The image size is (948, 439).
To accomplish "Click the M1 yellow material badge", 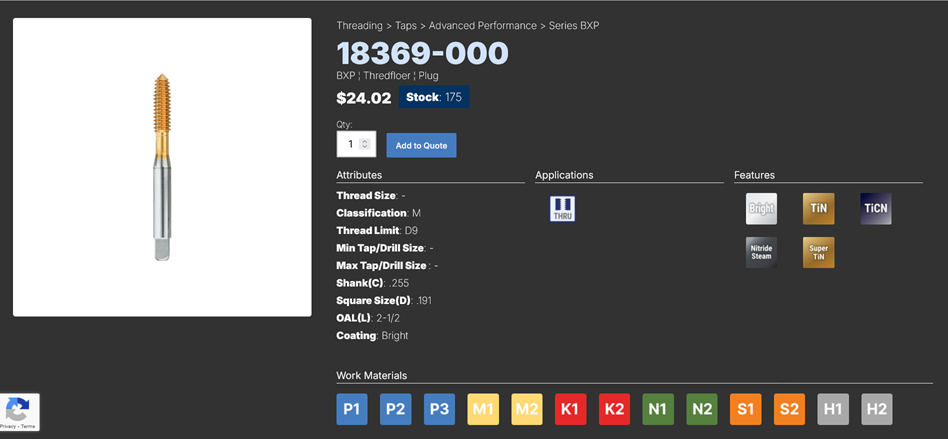I will (x=484, y=408).
